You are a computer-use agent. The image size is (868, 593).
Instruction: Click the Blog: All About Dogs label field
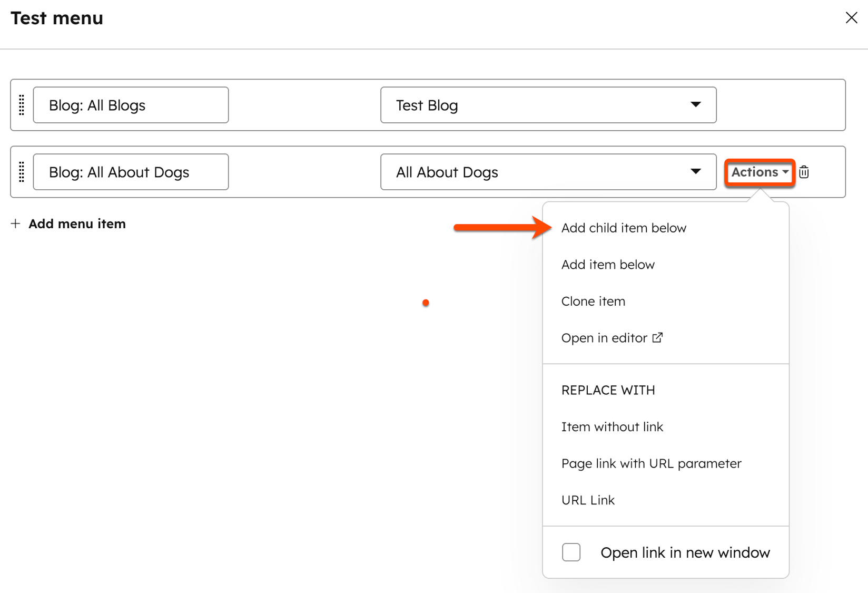click(x=131, y=172)
